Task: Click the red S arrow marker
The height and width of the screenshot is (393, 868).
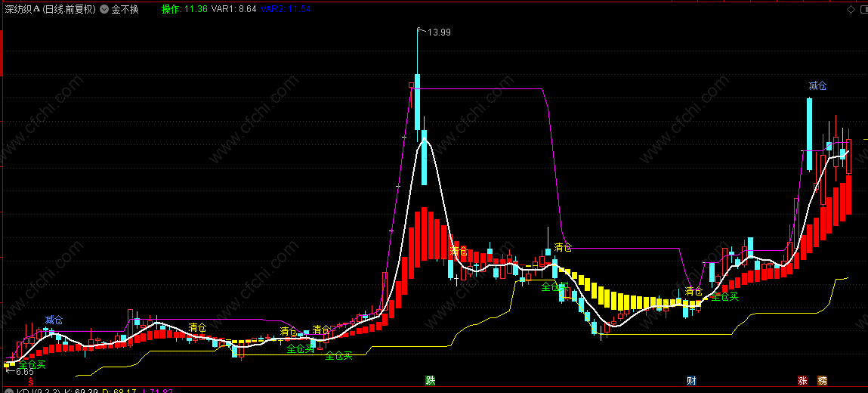Action: point(31,381)
